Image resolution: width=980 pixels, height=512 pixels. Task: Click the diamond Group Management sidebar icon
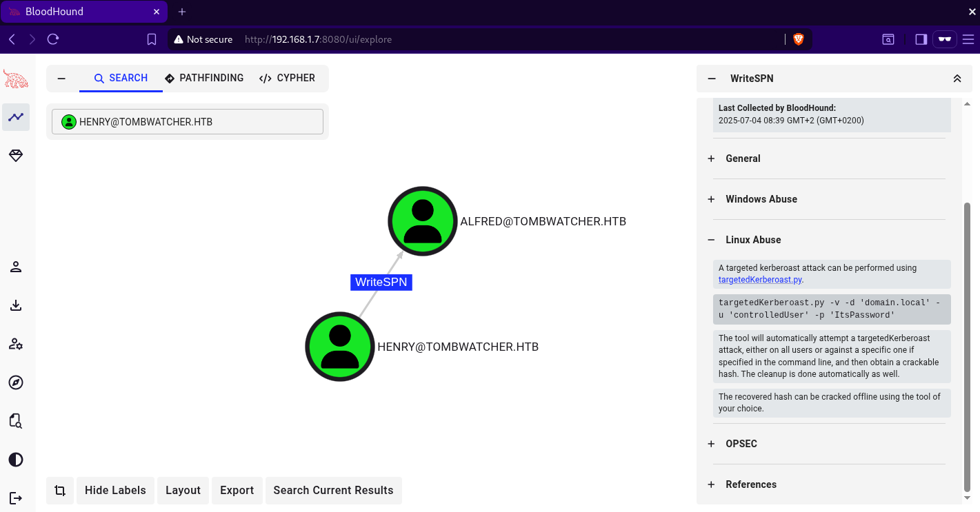coord(16,156)
